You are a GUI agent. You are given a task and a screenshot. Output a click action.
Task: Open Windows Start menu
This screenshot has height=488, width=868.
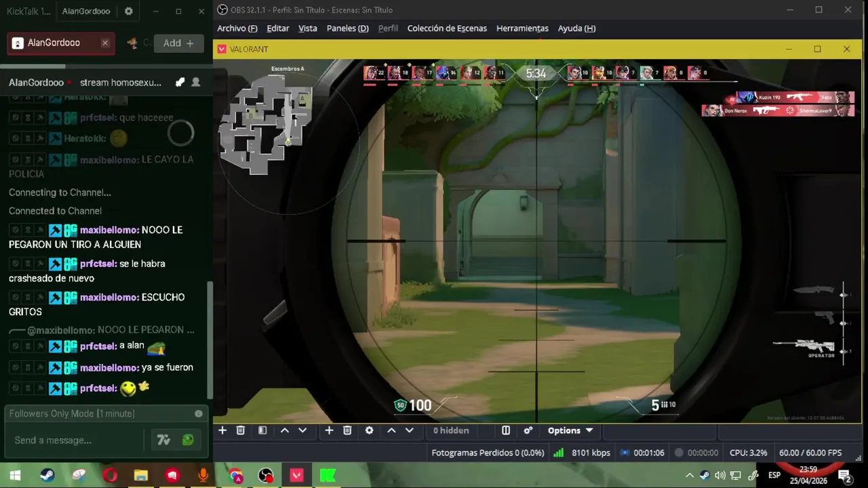coord(15,476)
